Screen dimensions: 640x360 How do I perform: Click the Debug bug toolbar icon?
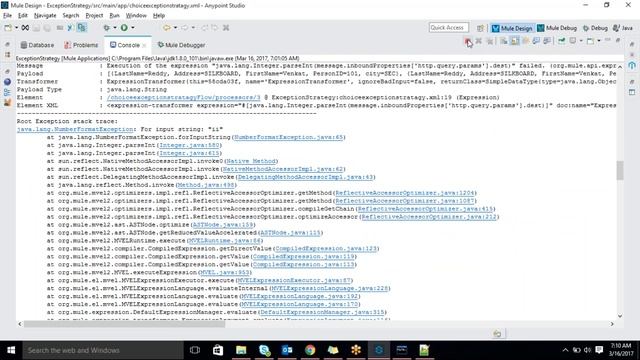[x=107, y=28]
